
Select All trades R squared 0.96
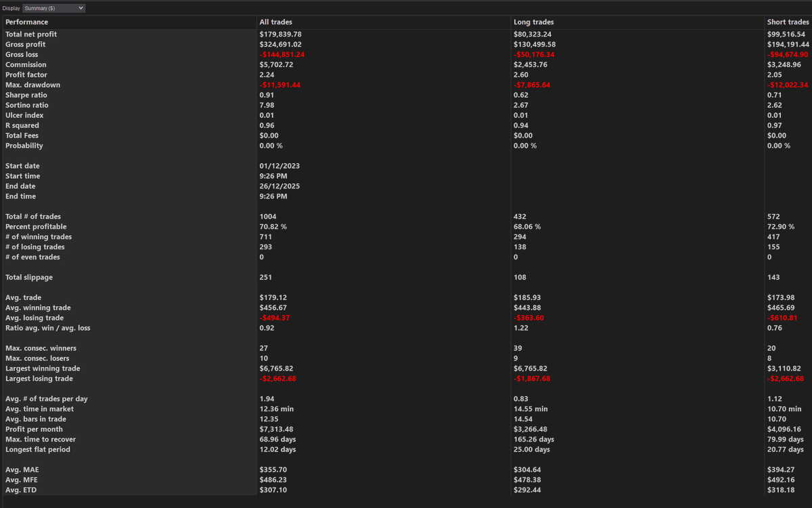[267, 125]
